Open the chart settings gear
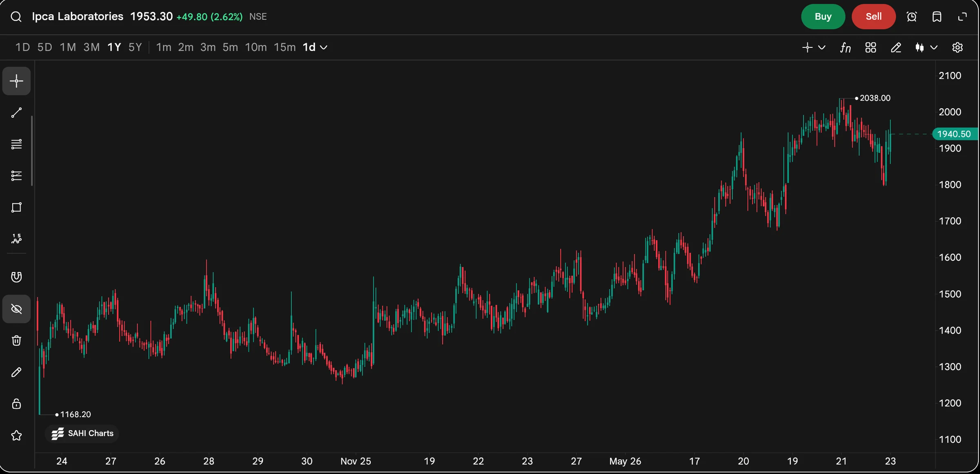The image size is (980, 474). [958, 48]
